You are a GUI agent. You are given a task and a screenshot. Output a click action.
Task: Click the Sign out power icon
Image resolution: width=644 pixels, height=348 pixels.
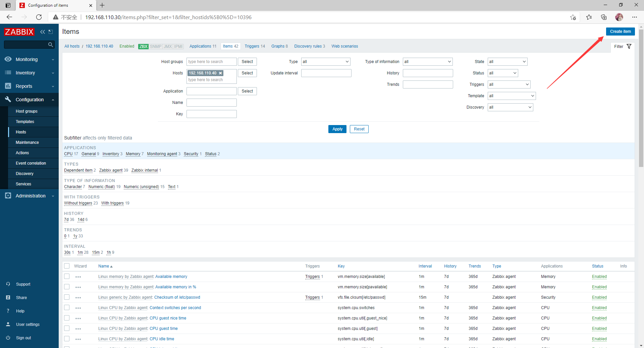coord(8,338)
